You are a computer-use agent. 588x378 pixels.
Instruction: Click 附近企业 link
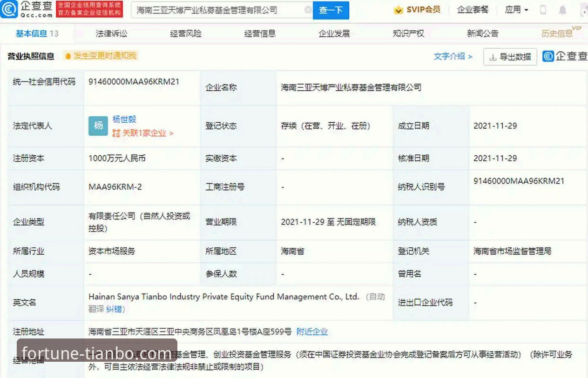tap(312, 332)
